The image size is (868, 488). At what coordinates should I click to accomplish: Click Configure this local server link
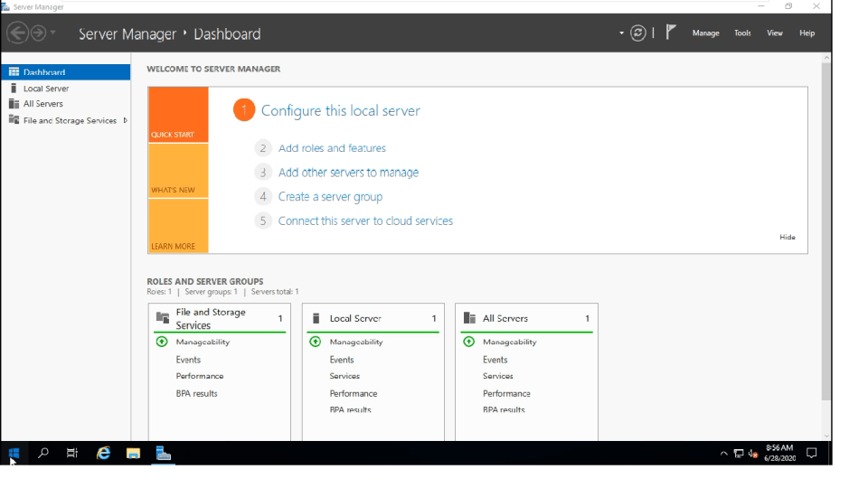tap(341, 110)
